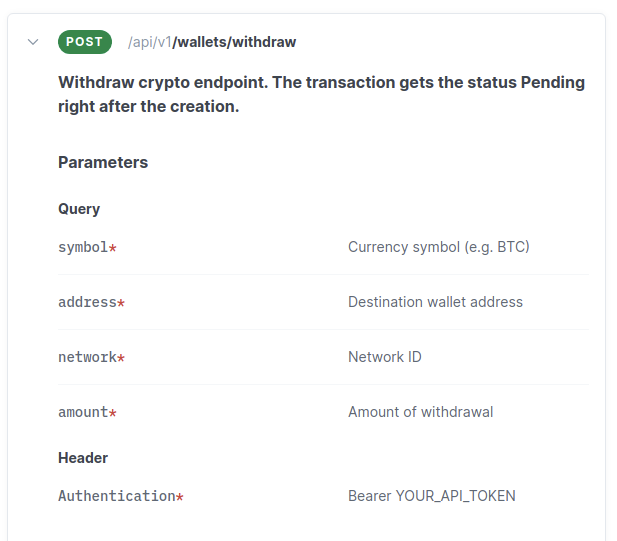Click the amount parameter name
Image resolution: width=617 pixels, height=541 pixels.
(x=82, y=412)
